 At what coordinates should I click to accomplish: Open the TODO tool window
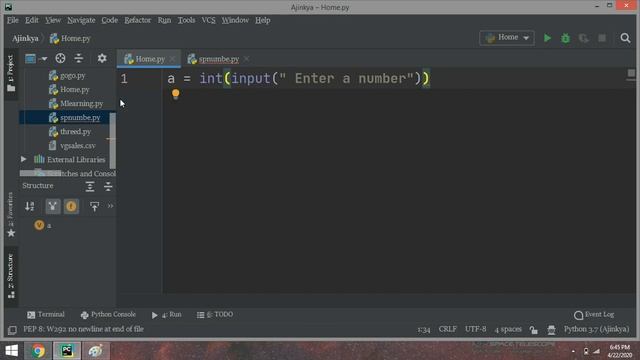click(215, 314)
